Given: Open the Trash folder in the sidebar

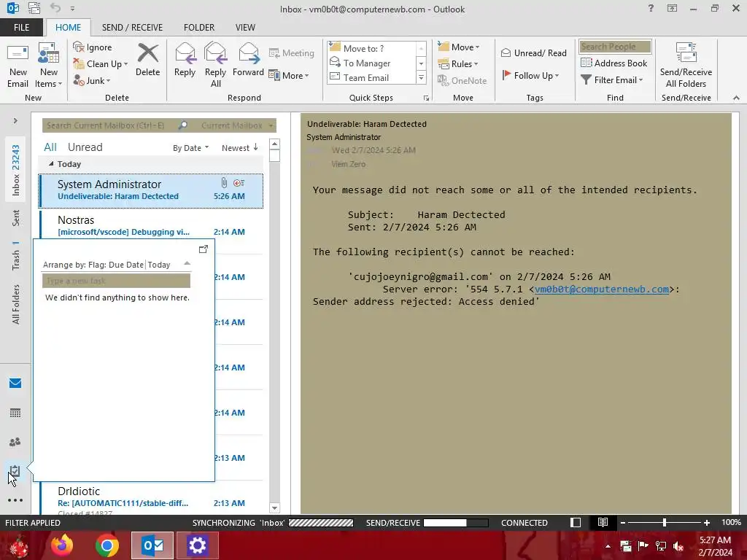Looking at the screenshot, I should (16, 256).
